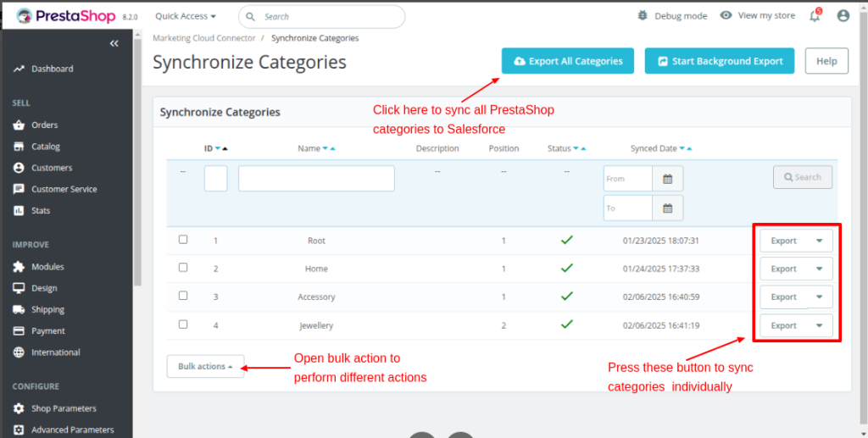Expand the Home row Export dropdown arrow
This screenshot has width=868, height=438.
click(x=820, y=269)
